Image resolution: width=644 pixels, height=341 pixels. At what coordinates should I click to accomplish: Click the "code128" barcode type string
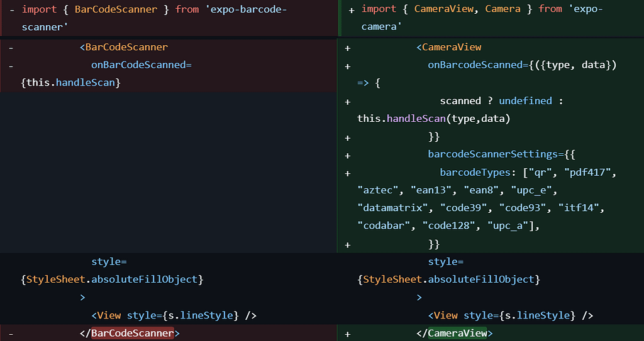click(448, 225)
